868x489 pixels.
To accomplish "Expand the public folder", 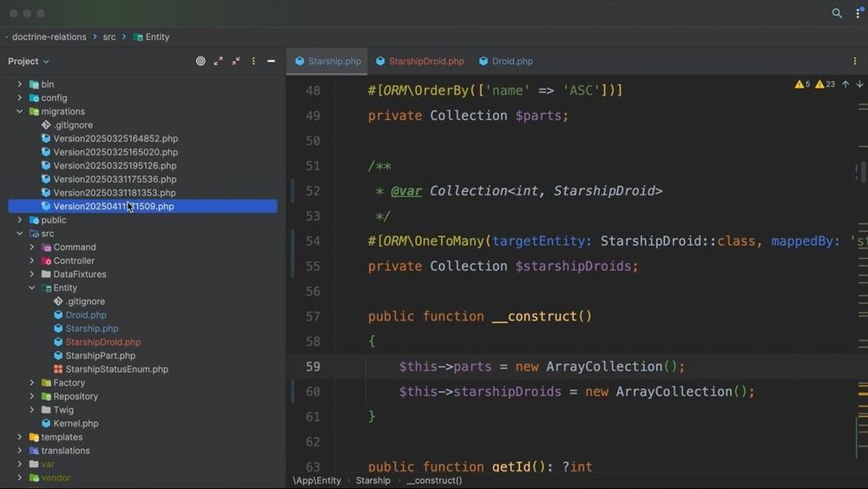I will (x=20, y=220).
